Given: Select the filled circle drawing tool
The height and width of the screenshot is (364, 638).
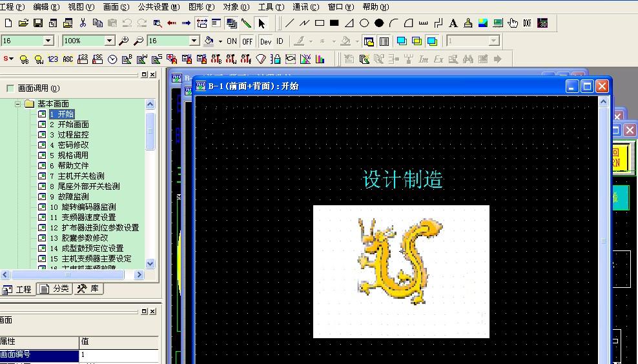Looking at the screenshot, I should click(379, 23).
